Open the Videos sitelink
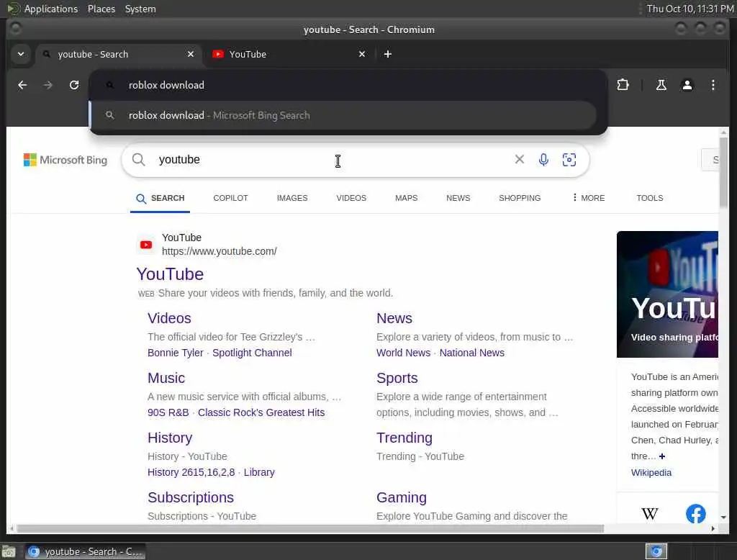Viewport: 737px width, 560px height. click(x=169, y=318)
